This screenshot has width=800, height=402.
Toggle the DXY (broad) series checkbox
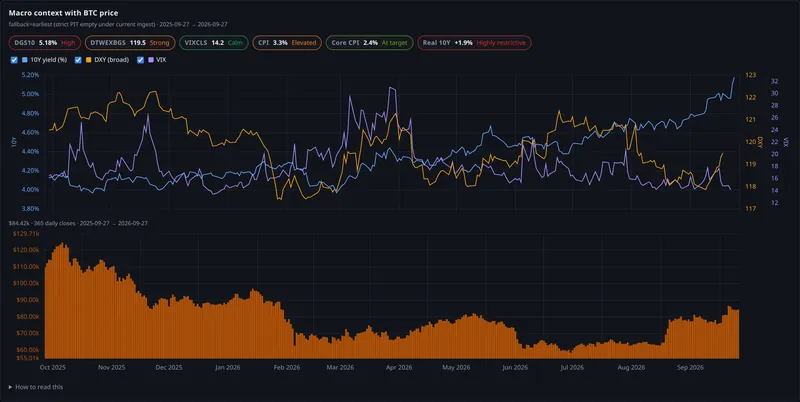click(x=78, y=60)
